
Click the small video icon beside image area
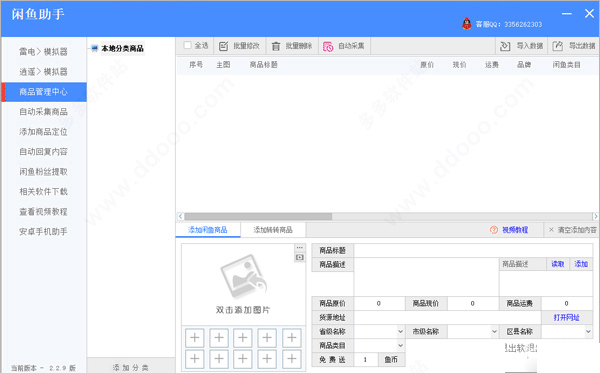pyautogui.click(x=300, y=257)
